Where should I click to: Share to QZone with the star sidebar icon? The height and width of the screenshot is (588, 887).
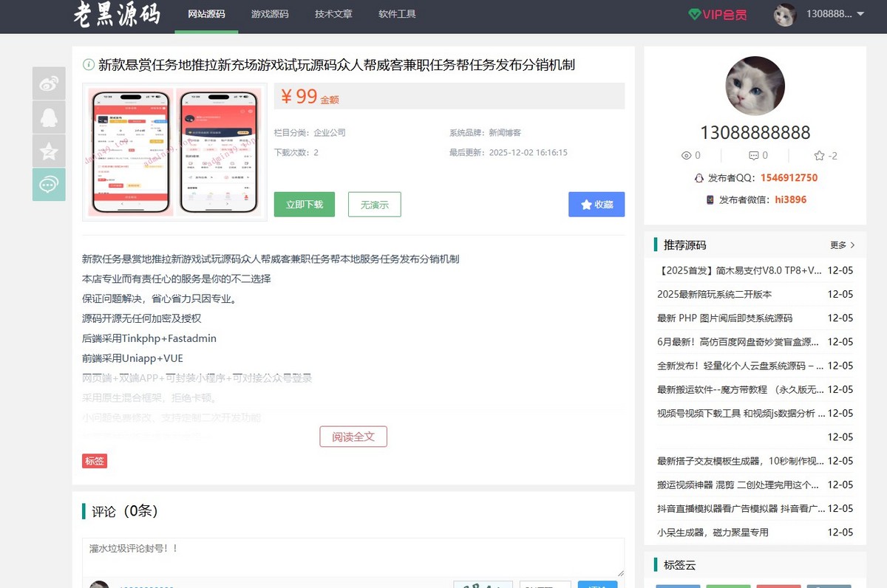coord(49,151)
